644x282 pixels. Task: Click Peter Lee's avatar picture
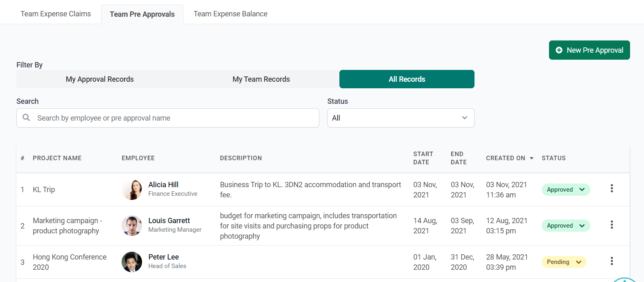pos(132,262)
